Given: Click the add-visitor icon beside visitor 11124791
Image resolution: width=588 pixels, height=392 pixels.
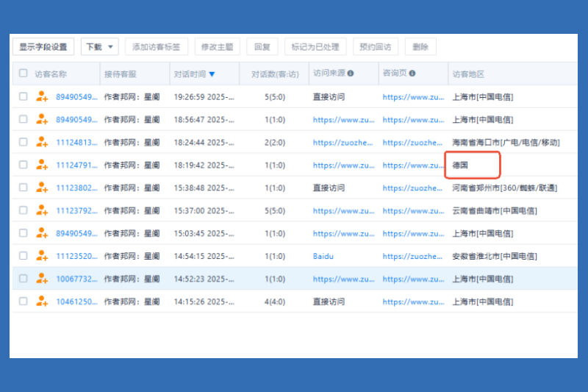Looking at the screenshot, I should [42, 165].
